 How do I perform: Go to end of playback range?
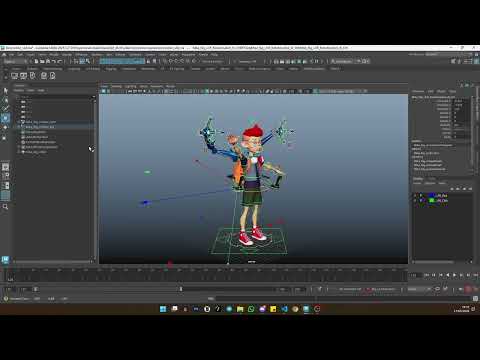(476, 275)
